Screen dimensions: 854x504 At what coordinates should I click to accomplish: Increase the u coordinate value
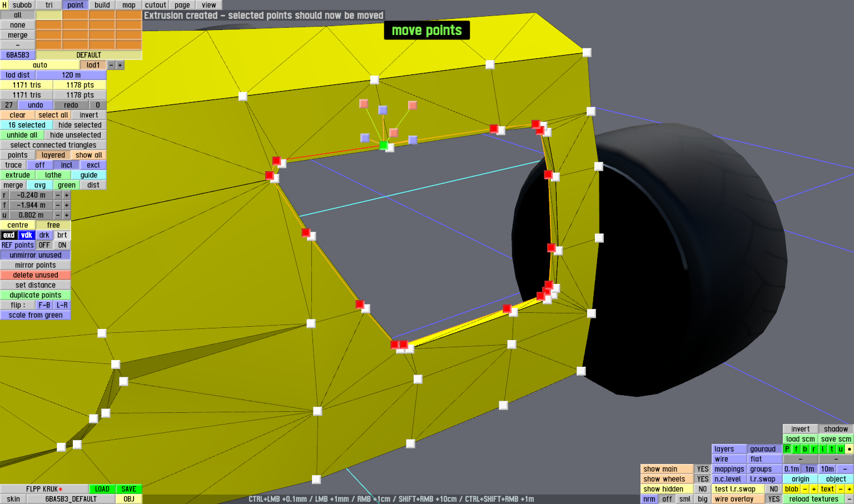pos(67,215)
